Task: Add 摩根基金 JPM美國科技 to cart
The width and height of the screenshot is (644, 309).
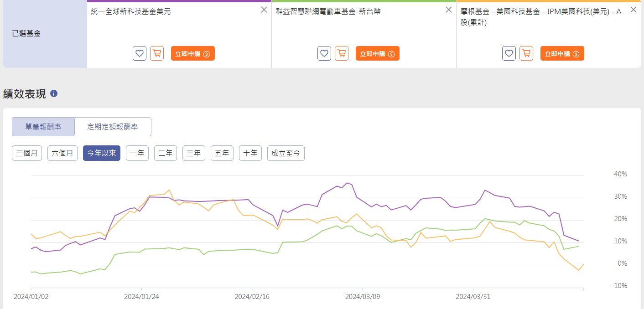Action: tap(526, 53)
